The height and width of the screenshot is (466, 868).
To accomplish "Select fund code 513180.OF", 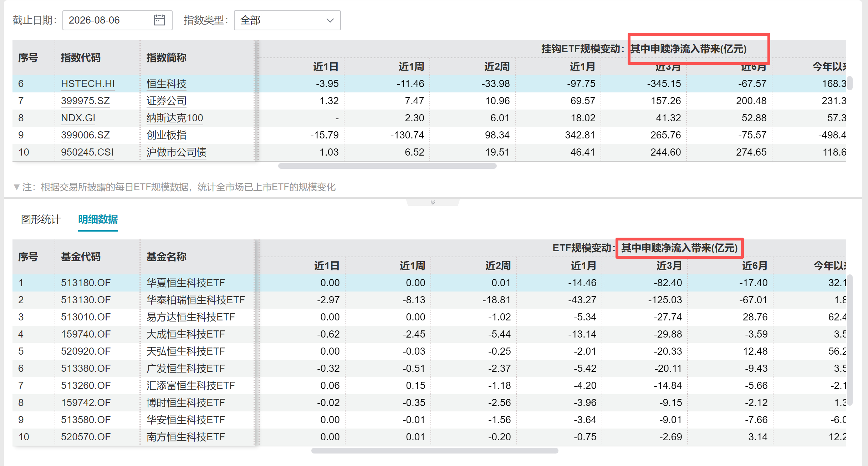I will pos(86,283).
